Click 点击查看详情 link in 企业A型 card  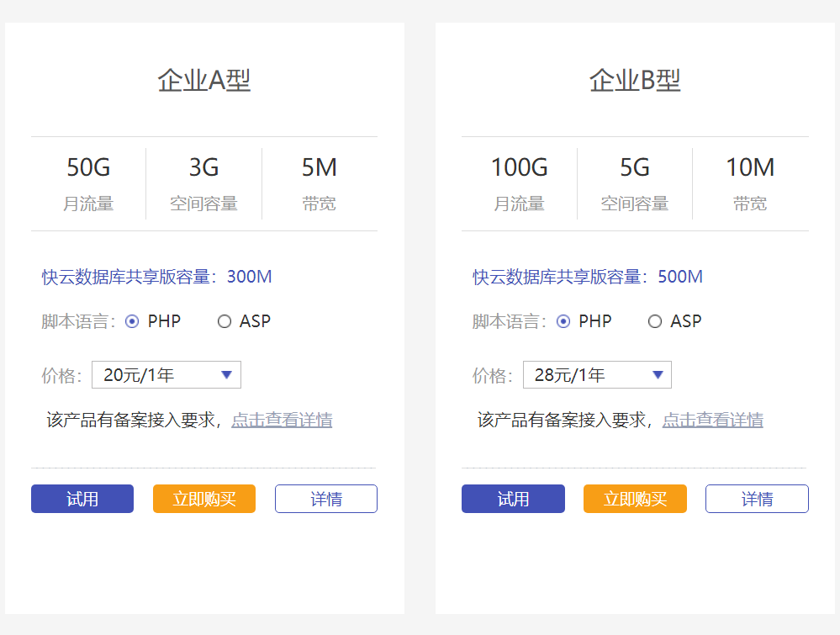tap(282, 420)
